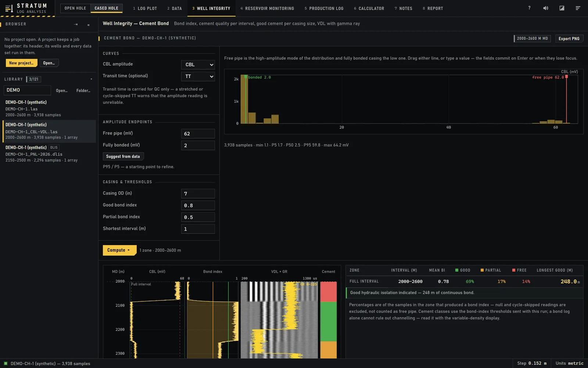Switch to the Cased Hole mode
This screenshot has height=368, width=588.
(107, 8)
